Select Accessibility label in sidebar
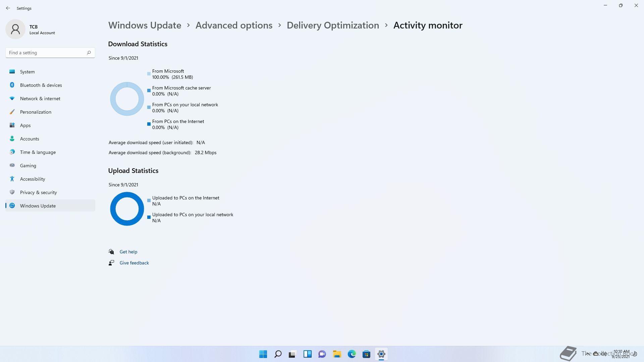This screenshot has width=644, height=362. pos(33,179)
